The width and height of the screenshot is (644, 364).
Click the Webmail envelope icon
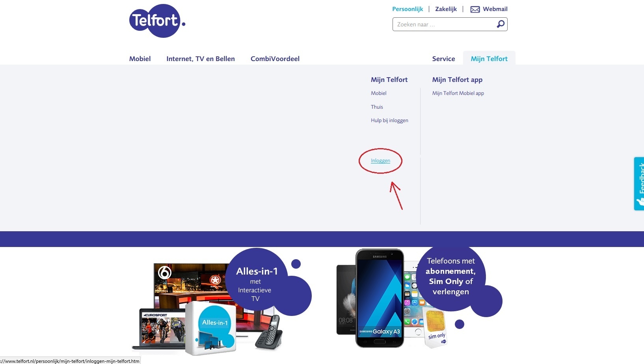click(475, 9)
